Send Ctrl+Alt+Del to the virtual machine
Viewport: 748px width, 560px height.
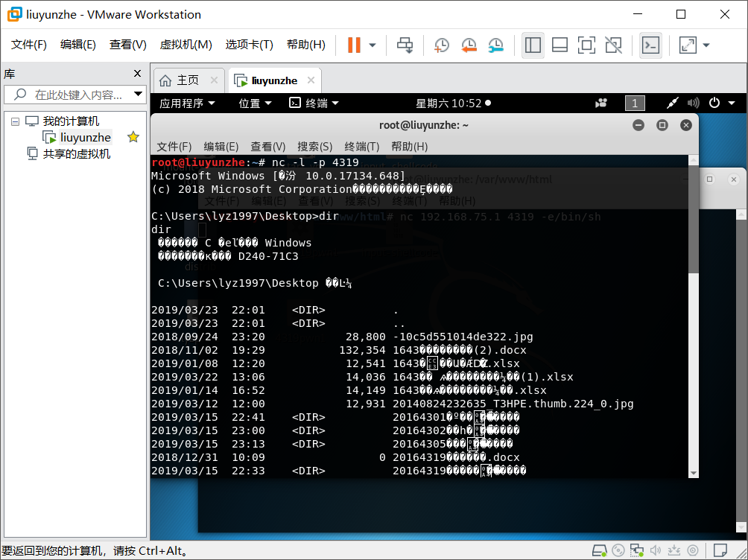click(x=405, y=45)
